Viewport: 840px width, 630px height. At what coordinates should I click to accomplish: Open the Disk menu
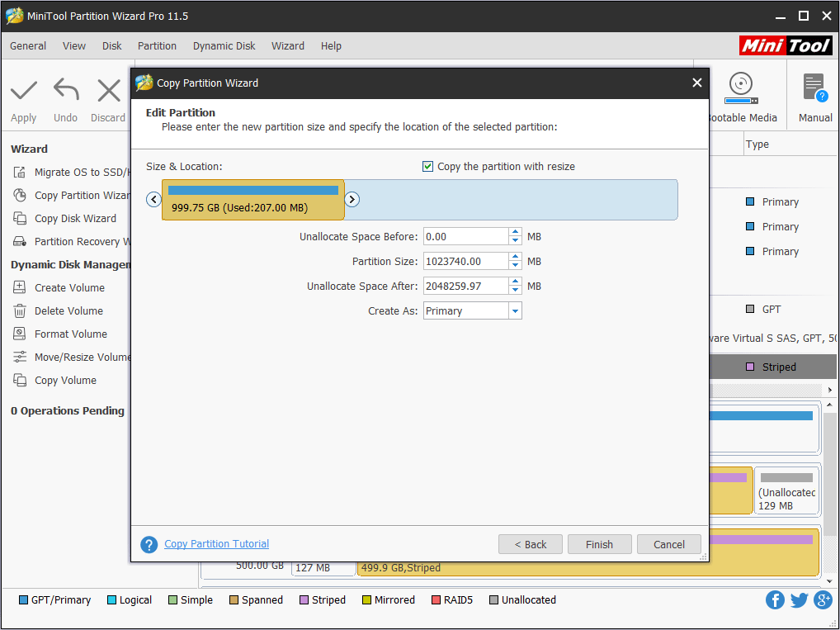pos(112,46)
